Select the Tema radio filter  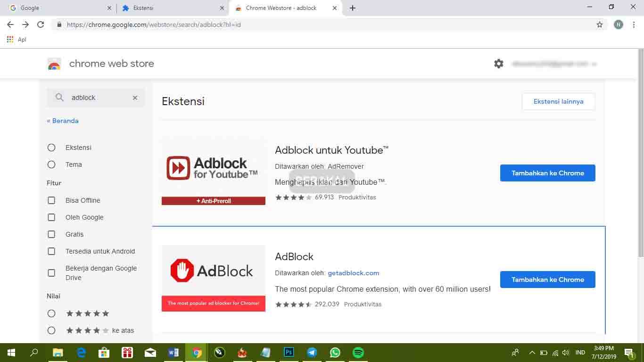coord(51,165)
